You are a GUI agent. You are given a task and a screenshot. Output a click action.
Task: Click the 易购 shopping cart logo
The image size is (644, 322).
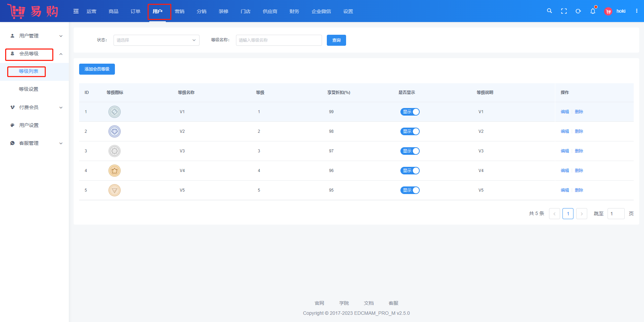pos(33,11)
